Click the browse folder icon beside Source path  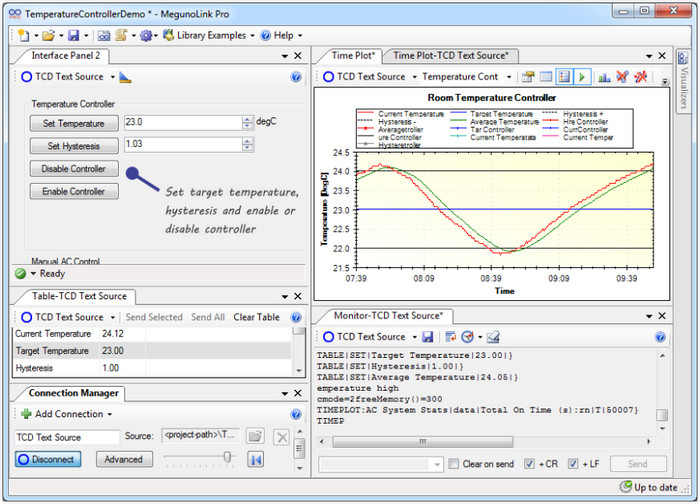255,436
